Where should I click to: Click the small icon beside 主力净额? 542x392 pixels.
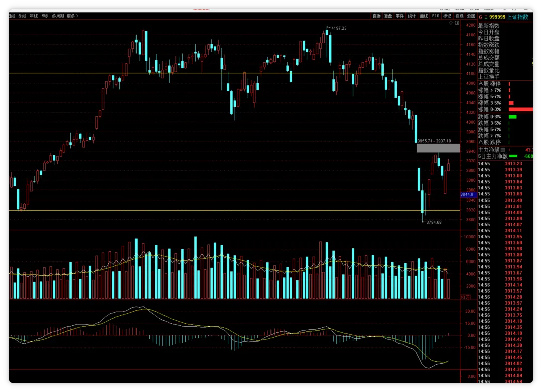coord(503,150)
